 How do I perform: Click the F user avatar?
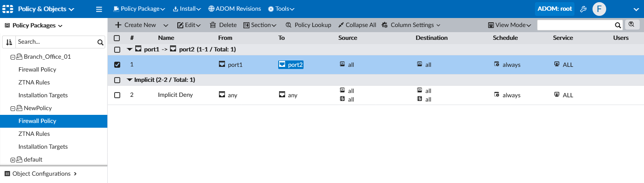(x=599, y=9)
